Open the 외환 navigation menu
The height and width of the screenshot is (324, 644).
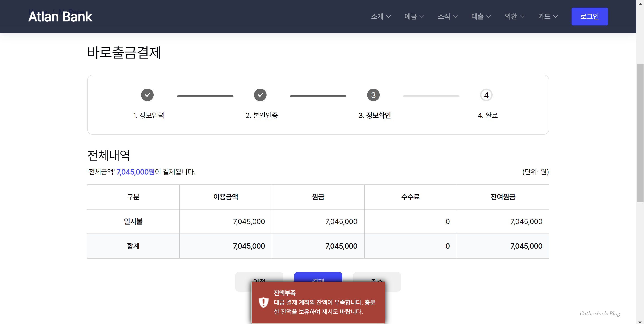514,17
